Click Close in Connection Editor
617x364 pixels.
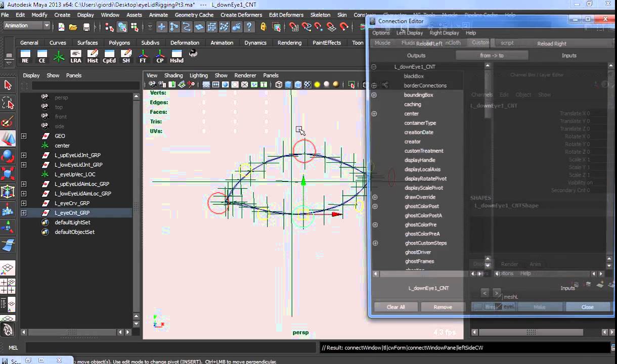[x=587, y=307]
